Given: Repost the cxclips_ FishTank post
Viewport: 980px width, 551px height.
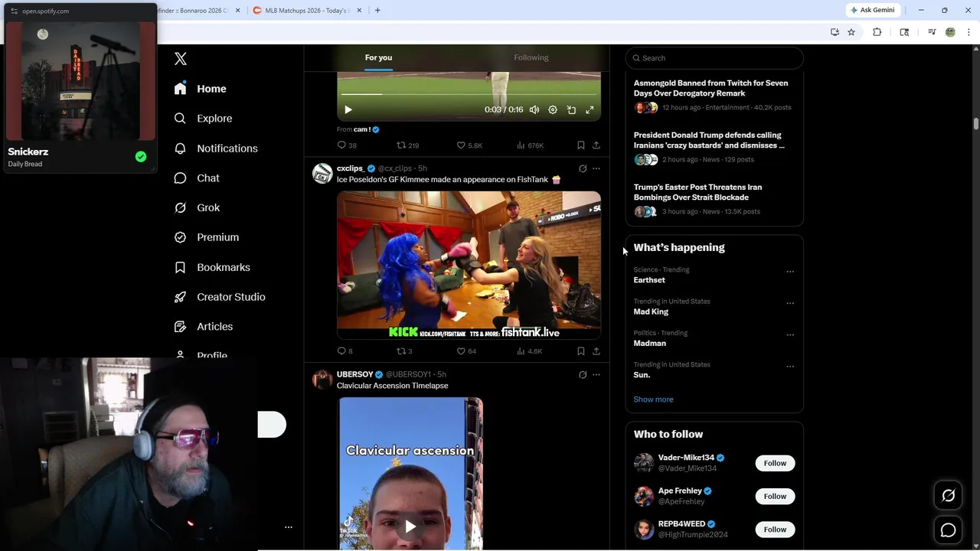Looking at the screenshot, I should [404, 351].
